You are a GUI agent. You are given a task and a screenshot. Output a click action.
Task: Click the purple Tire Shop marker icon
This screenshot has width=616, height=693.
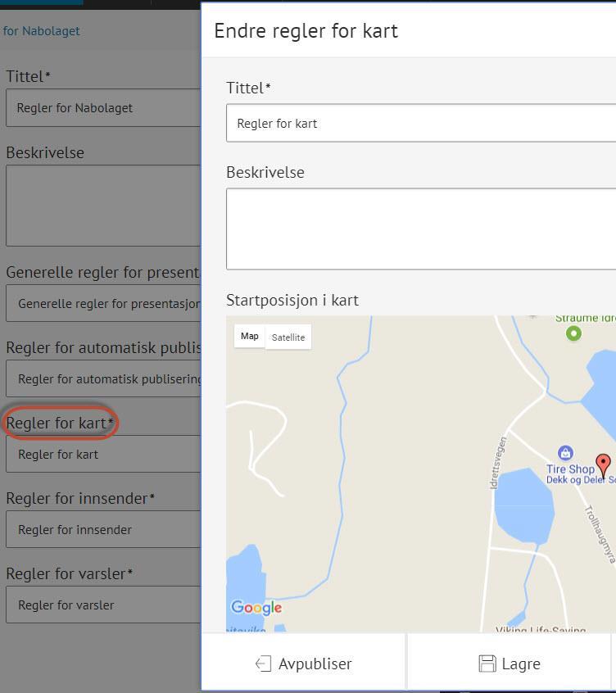coord(564,453)
